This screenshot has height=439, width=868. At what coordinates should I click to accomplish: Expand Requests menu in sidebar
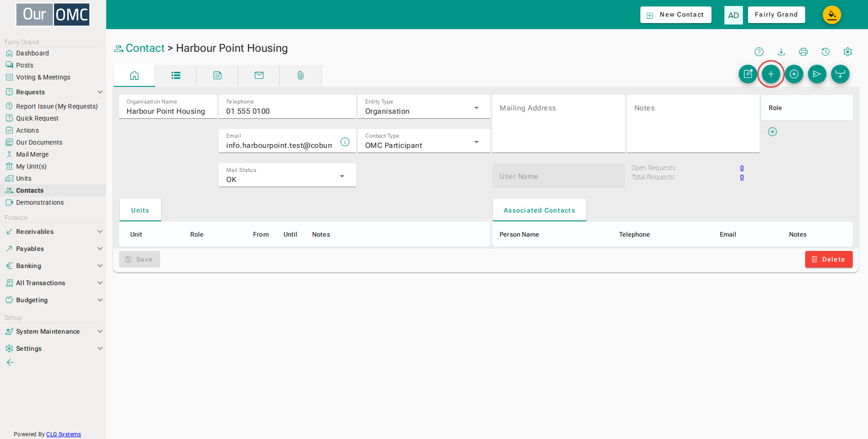pos(53,92)
